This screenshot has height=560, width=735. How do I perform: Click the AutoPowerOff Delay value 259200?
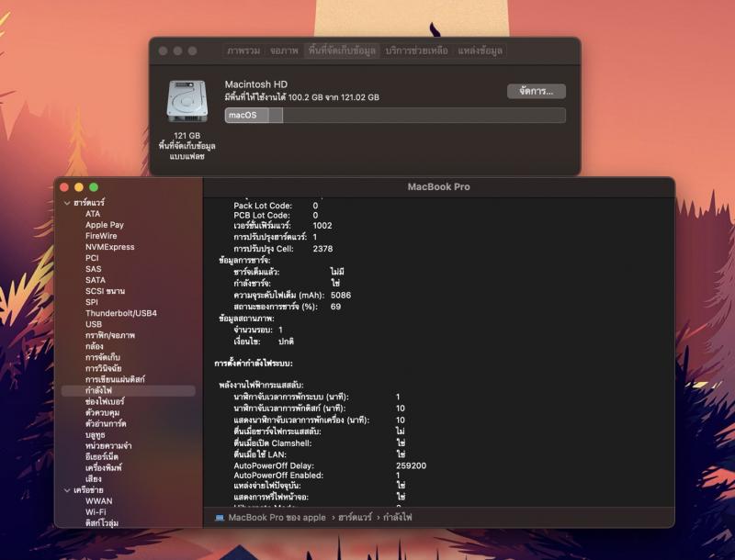411,465
